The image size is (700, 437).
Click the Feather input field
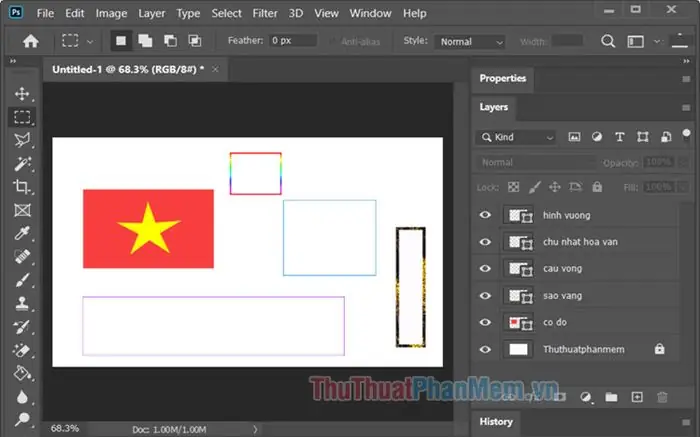click(293, 41)
